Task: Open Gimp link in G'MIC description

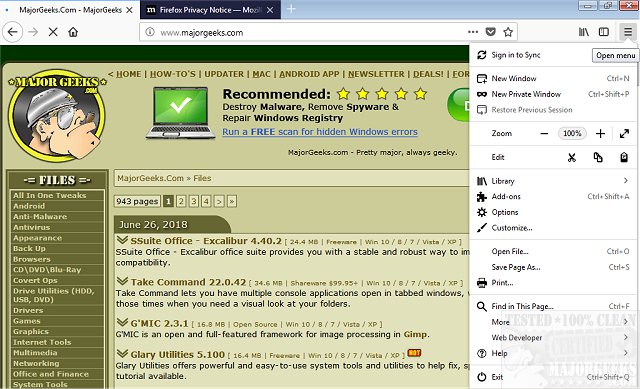Action: [x=416, y=335]
